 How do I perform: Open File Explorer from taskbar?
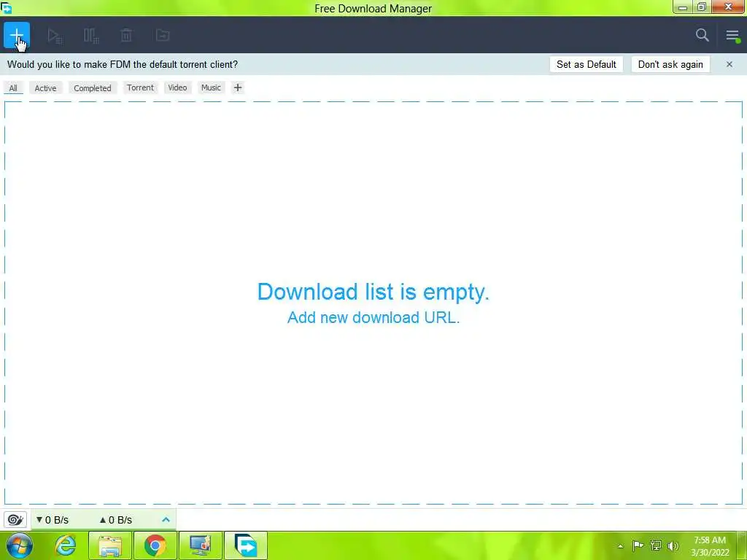[110, 545]
